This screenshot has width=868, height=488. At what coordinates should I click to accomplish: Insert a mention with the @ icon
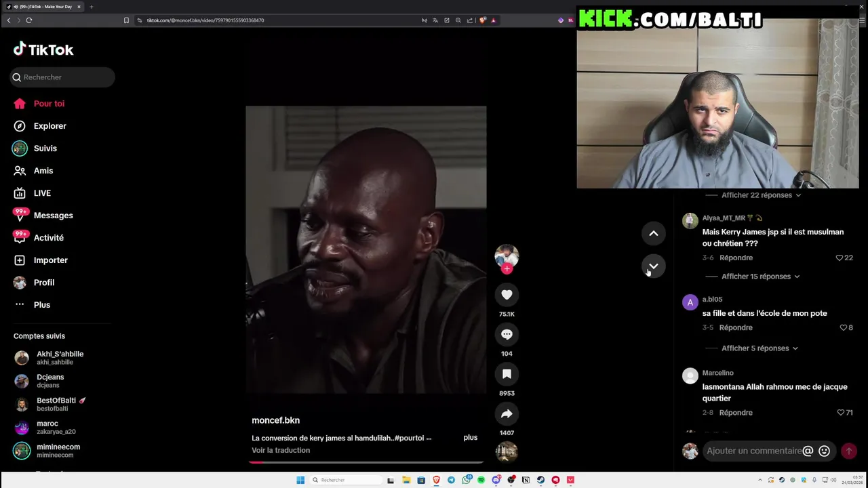point(808,451)
